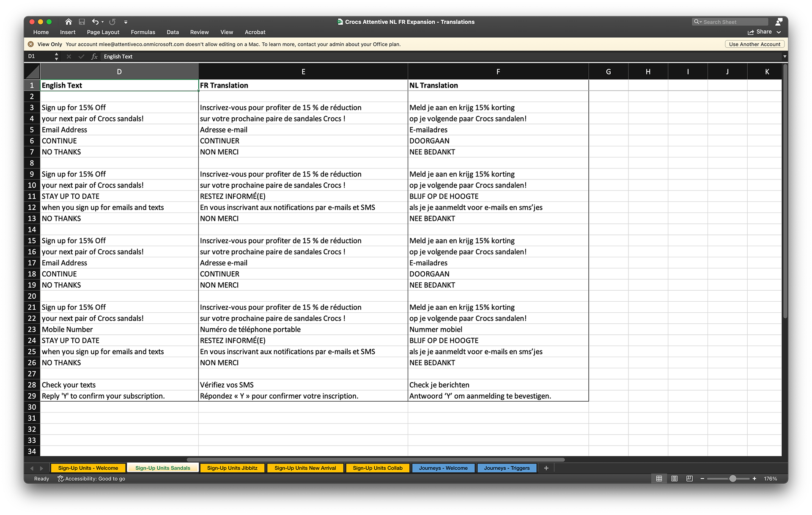The image size is (812, 515).
Task: Switch to Normal view in status bar
Action: [x=659, y=479]
